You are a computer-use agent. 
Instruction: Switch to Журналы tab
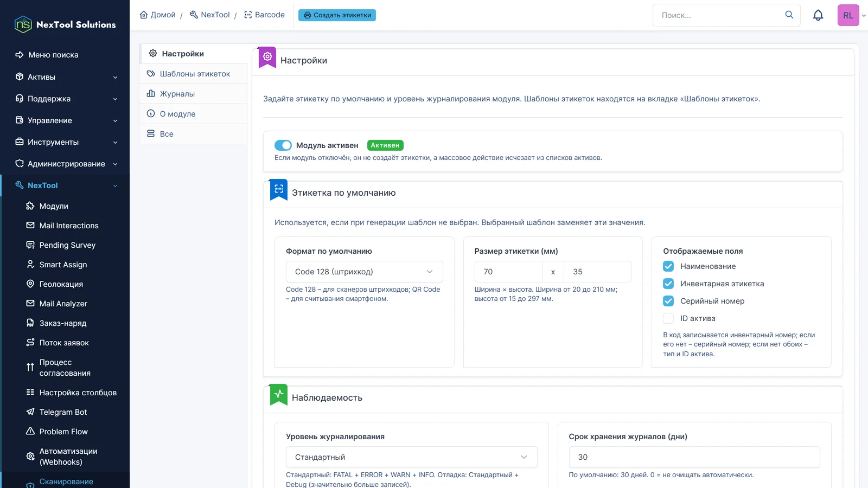tap(193, 94)
